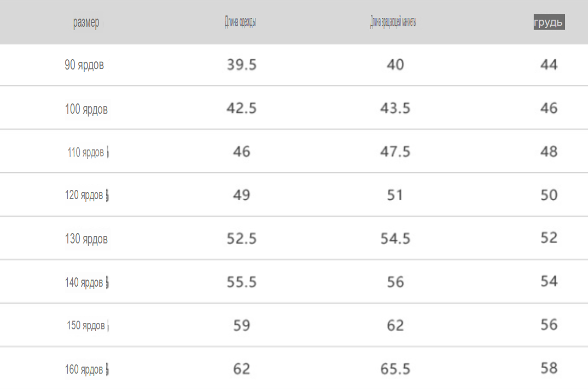This screenshot has width=588, height=389.
Task: Click the 39.5 clothing length cell
Action: pos(242,65)
